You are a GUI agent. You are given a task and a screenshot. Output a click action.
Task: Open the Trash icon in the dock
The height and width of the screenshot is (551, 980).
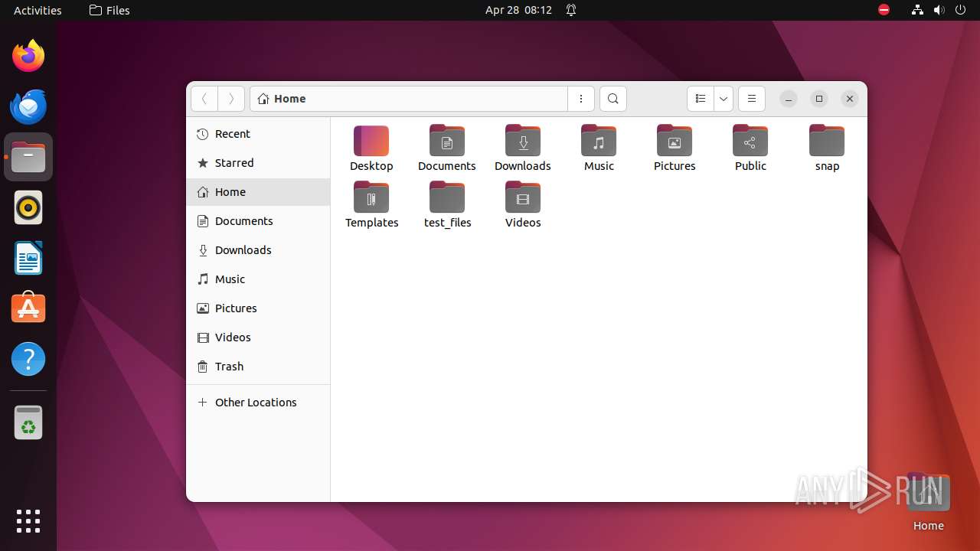pos(28,422)
